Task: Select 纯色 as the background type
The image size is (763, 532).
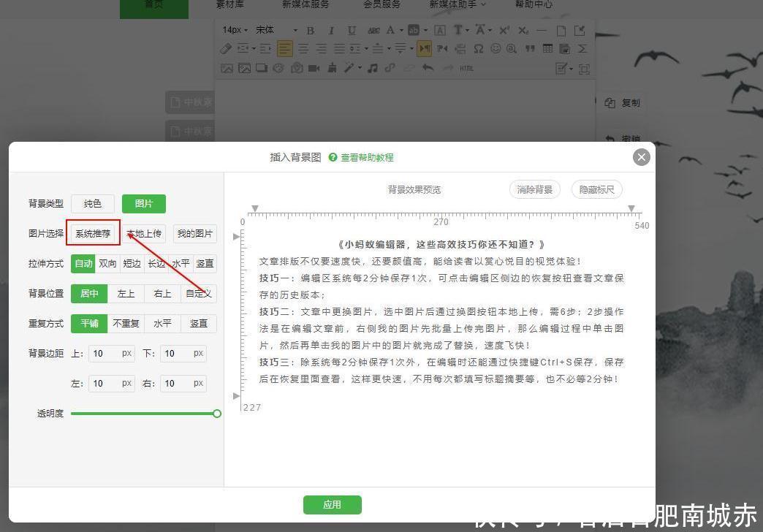Action: coord(92,204)
